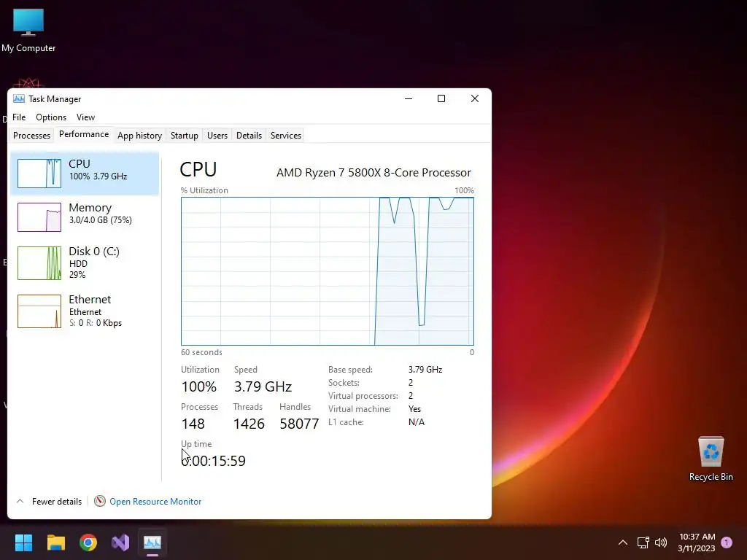Open the Options menu
The image size is (747, 560).
[51, 117]
